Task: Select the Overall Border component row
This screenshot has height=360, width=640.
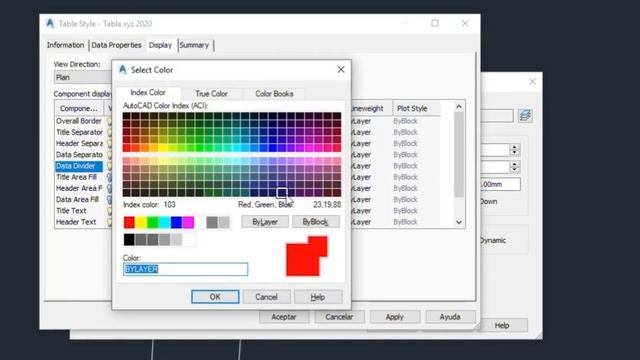Action: click(x=79, y=121)
